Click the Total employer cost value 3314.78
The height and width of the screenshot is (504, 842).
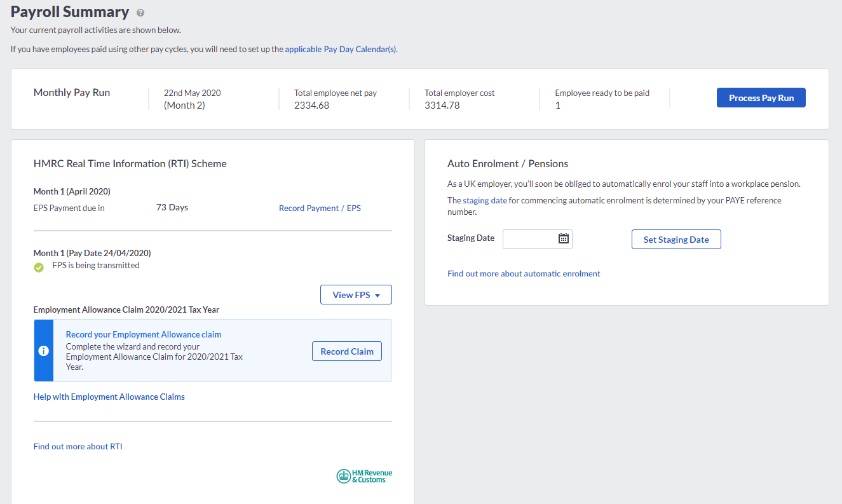442,106
